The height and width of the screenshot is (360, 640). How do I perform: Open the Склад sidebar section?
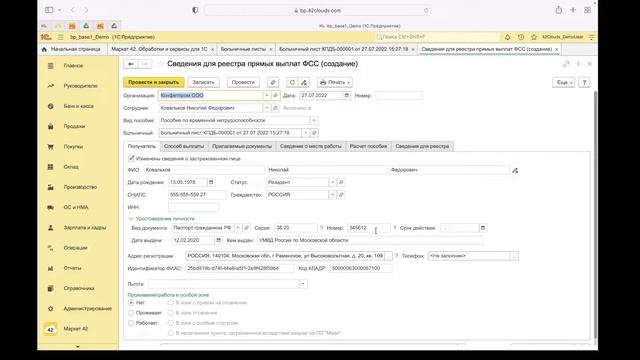point(71,167)
